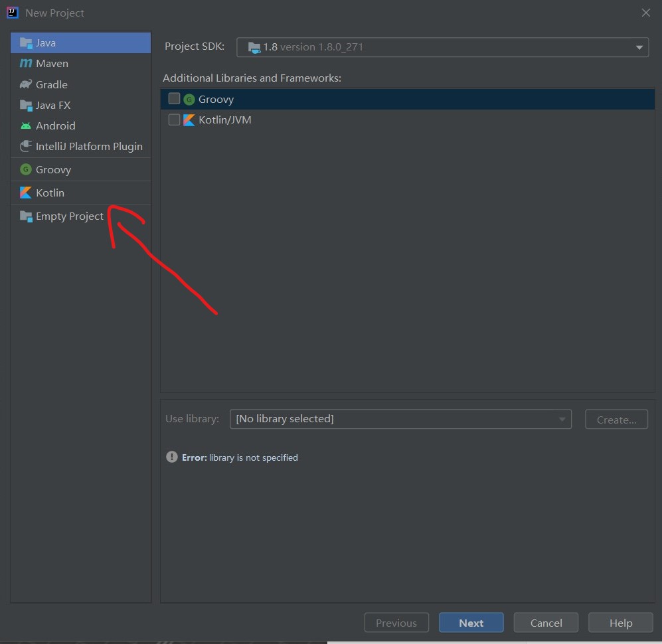Screen dimensions: 662x644
Task: Click the 'Kotlin/JVM' row label
Action: click(x=225, y=120)
